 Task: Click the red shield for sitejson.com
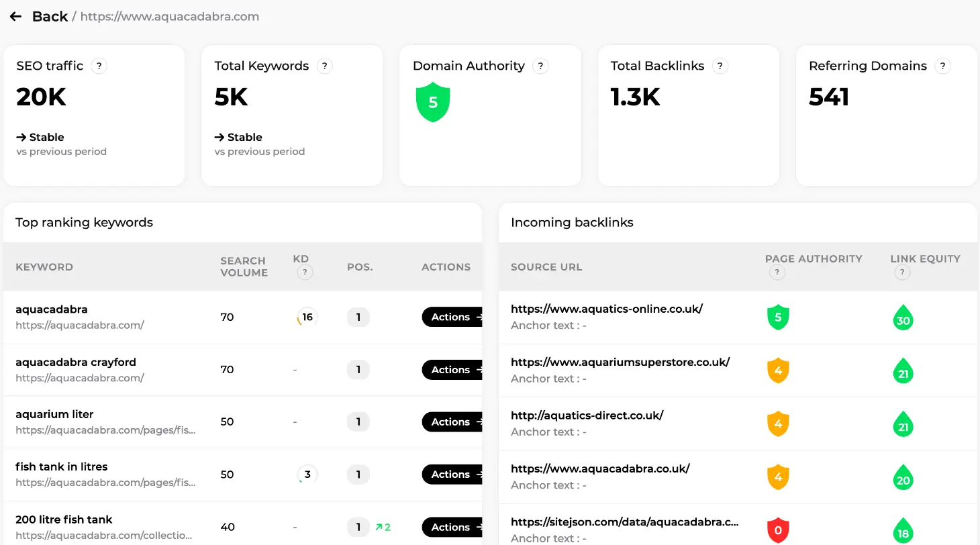pos(778,530)
